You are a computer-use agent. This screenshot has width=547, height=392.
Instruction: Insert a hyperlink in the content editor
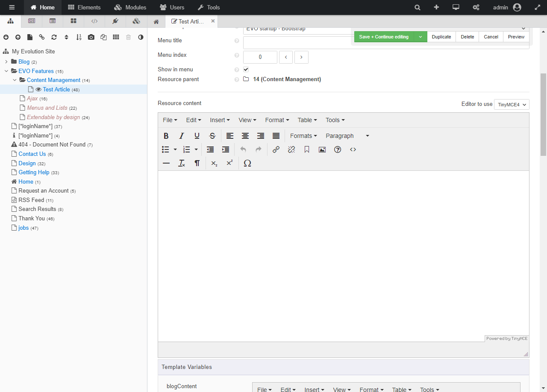click(276, 149)
